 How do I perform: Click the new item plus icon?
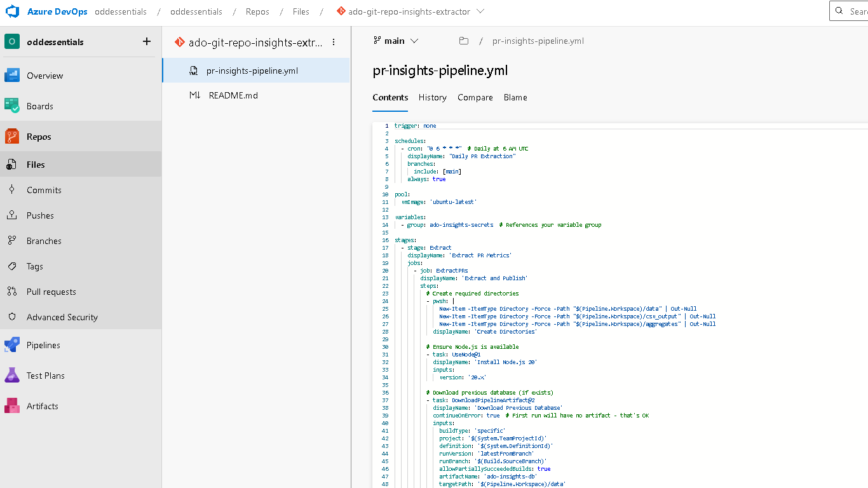[147, 41]
